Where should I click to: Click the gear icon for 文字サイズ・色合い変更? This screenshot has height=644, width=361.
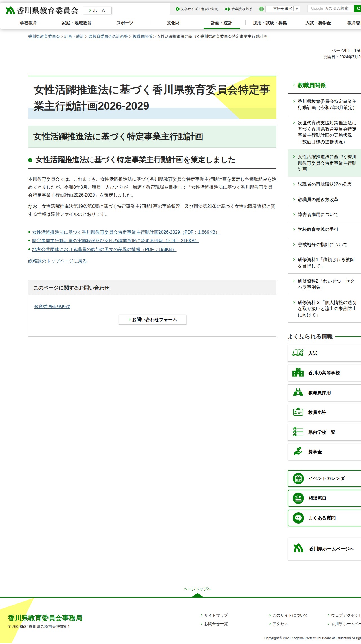(178, 9)
